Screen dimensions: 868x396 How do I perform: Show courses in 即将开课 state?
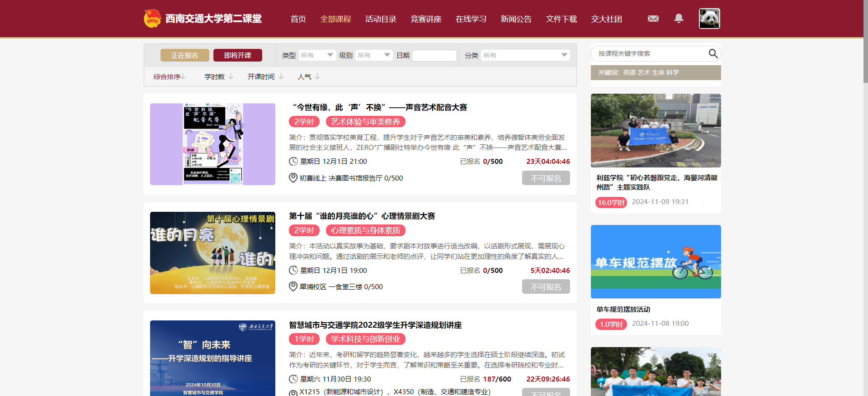coord(238,55)
